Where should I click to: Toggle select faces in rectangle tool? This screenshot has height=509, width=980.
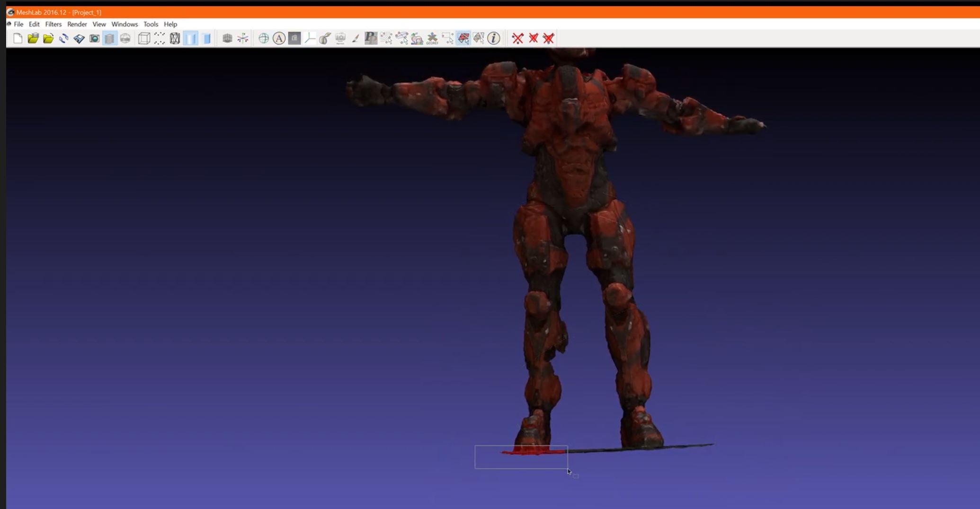(x=463, y=38)
